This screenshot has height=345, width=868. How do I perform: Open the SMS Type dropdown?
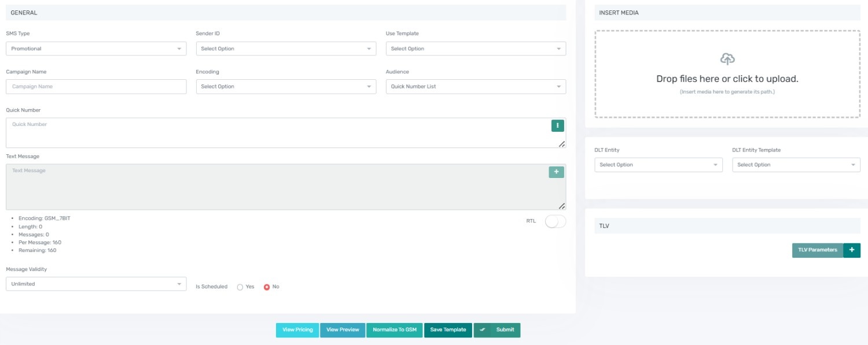click(x=95, y=48)
